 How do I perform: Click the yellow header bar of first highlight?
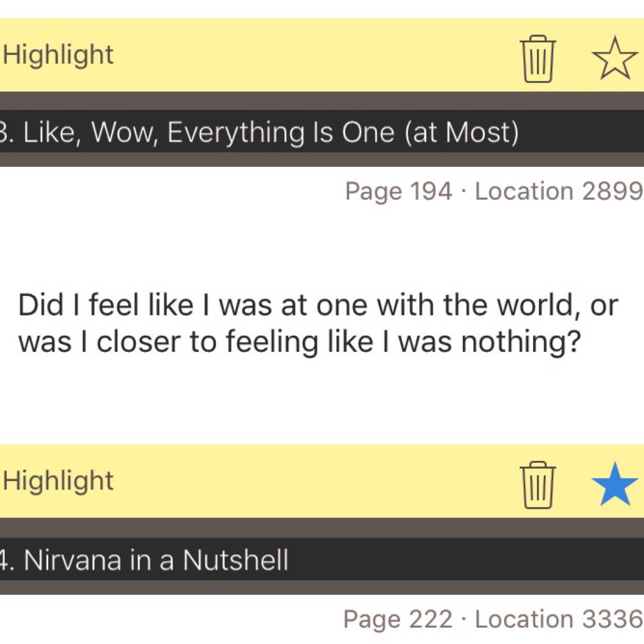[x=298, y=55]
